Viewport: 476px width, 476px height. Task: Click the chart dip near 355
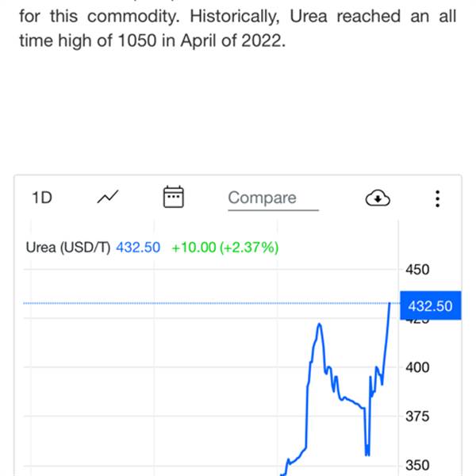click(367, 453)
